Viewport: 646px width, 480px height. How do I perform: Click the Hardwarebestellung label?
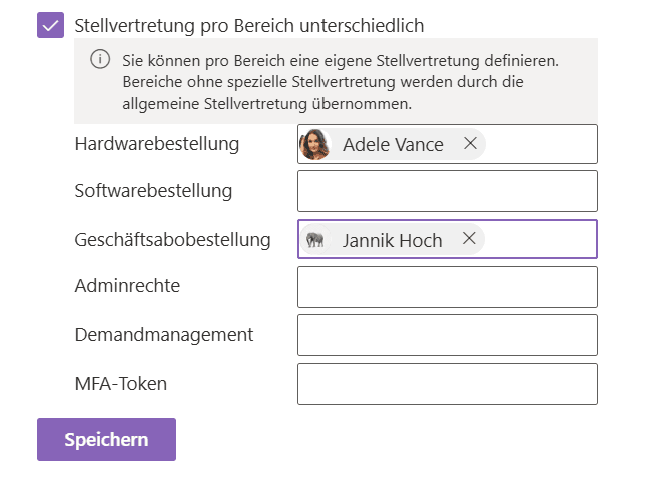pos(157,144)
